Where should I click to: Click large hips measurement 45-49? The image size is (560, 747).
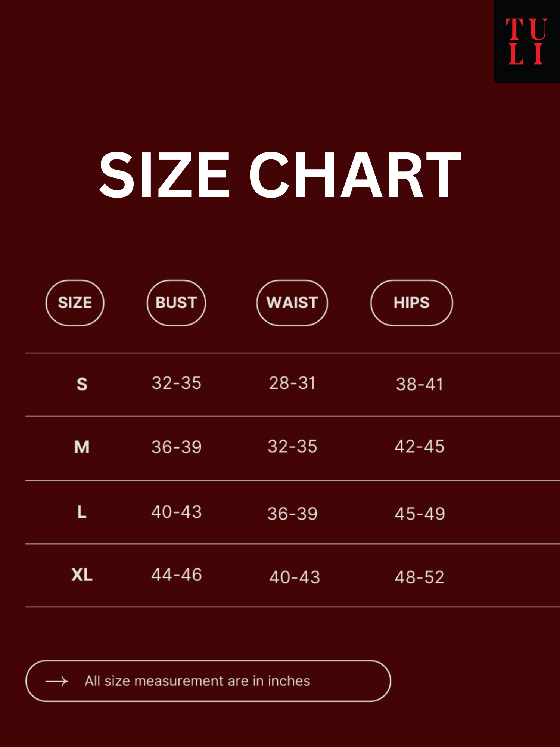[420, 514]
